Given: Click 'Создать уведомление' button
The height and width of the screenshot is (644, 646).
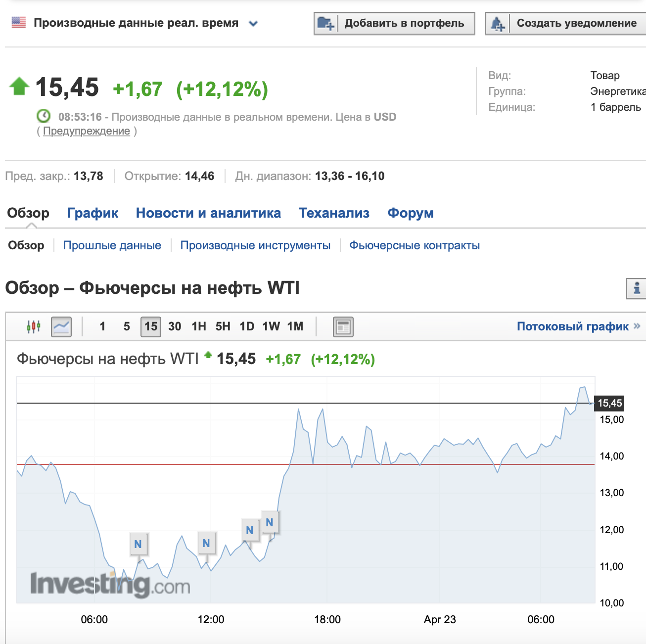Looking at the screenshot, I should coord(566,23).
